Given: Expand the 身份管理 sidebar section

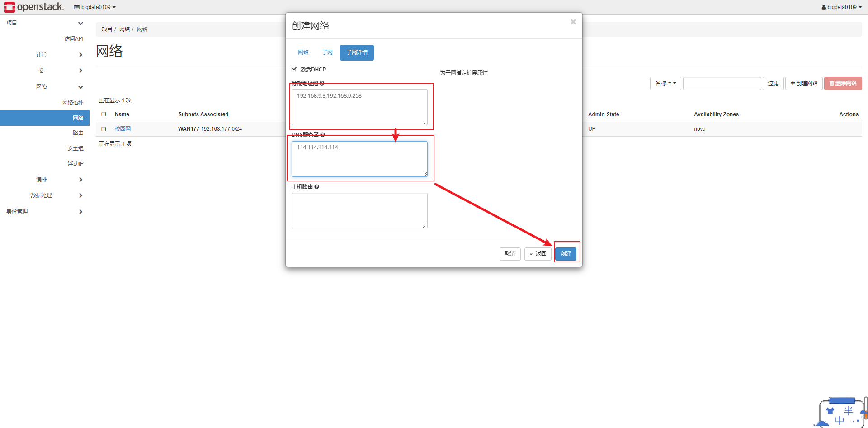Looking at the screenshot, I should [x=45, y=212].
